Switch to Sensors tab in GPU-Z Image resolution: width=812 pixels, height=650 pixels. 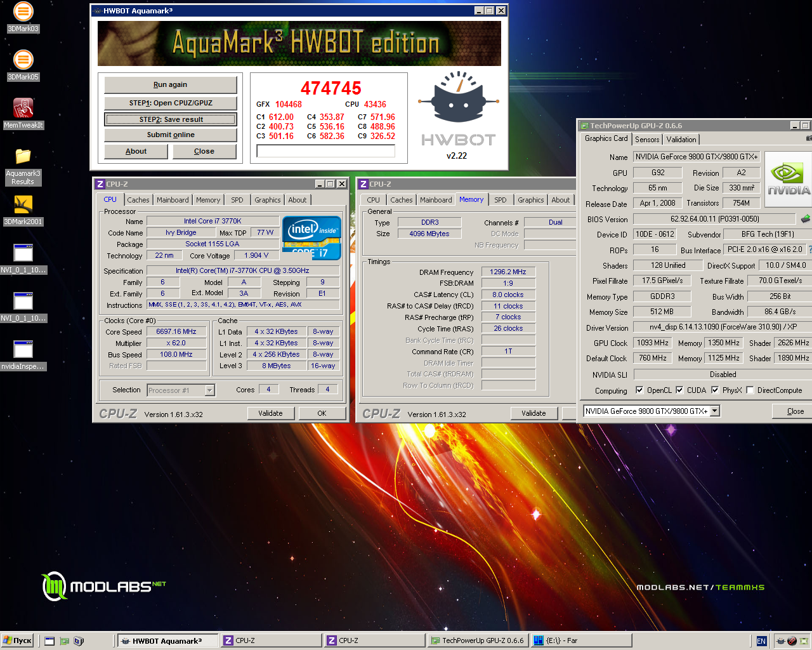click(x=647, y=140)
